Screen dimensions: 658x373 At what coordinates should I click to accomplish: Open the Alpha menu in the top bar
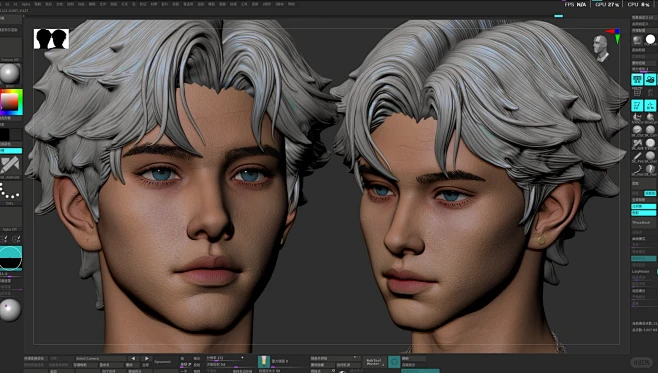pyautogui.click(x=26, y=4)
